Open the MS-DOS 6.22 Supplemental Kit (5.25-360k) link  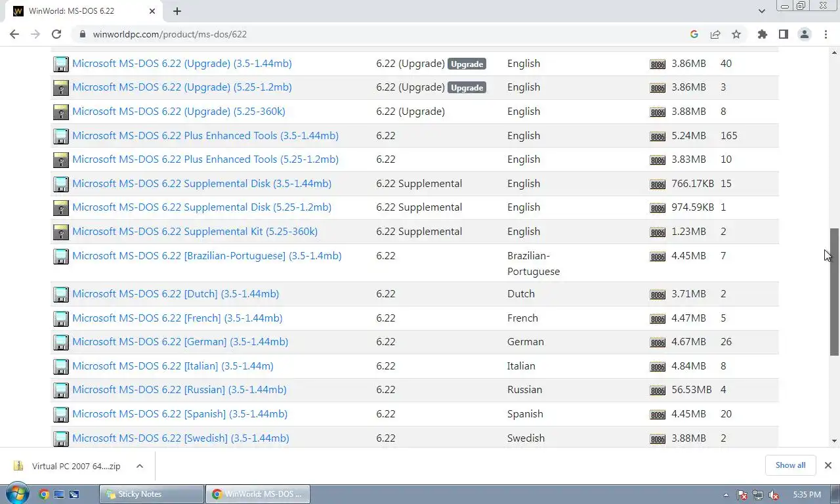coord(195,231)
